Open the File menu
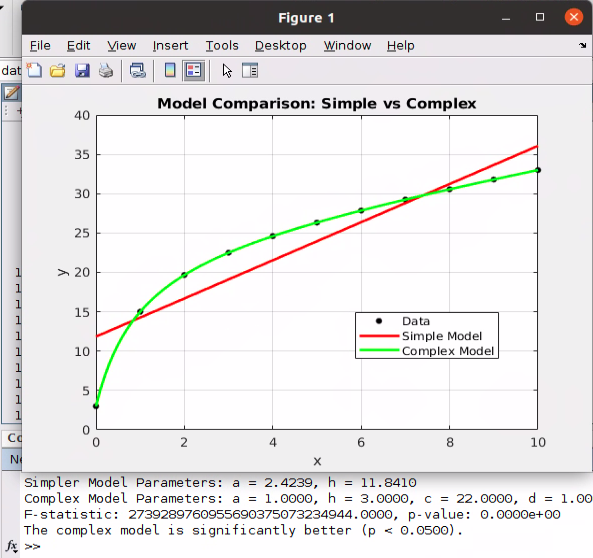This screenshot has width=593, height=558. pyautogui.click(x=40, y=45)
